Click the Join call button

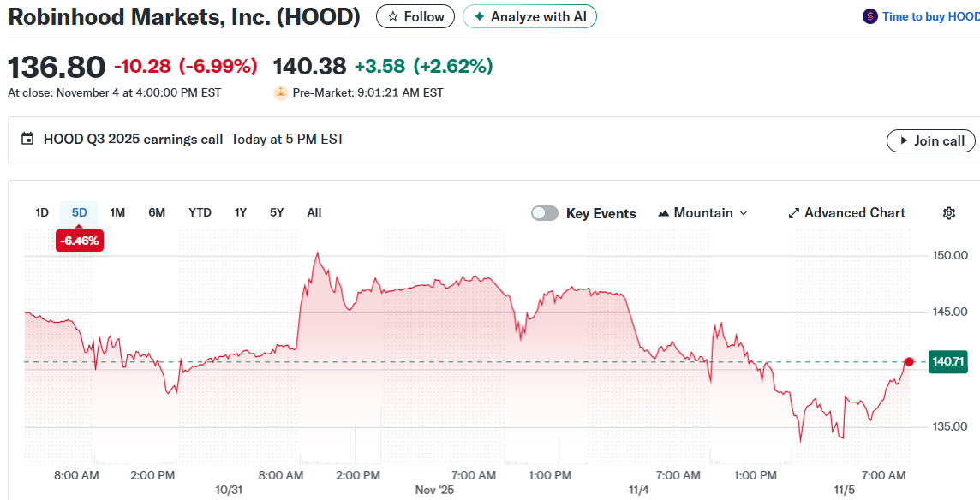point(931,140)
